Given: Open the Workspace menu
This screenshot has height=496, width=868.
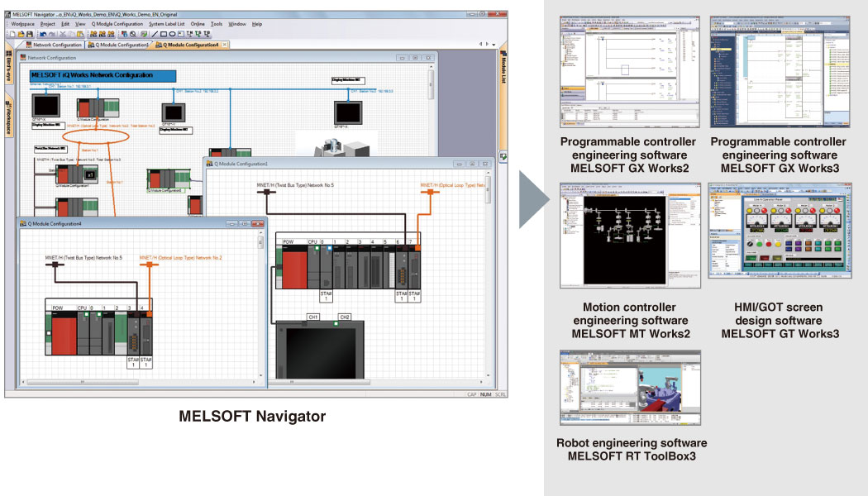Looking at the screenshot, I should coord(23,24).
